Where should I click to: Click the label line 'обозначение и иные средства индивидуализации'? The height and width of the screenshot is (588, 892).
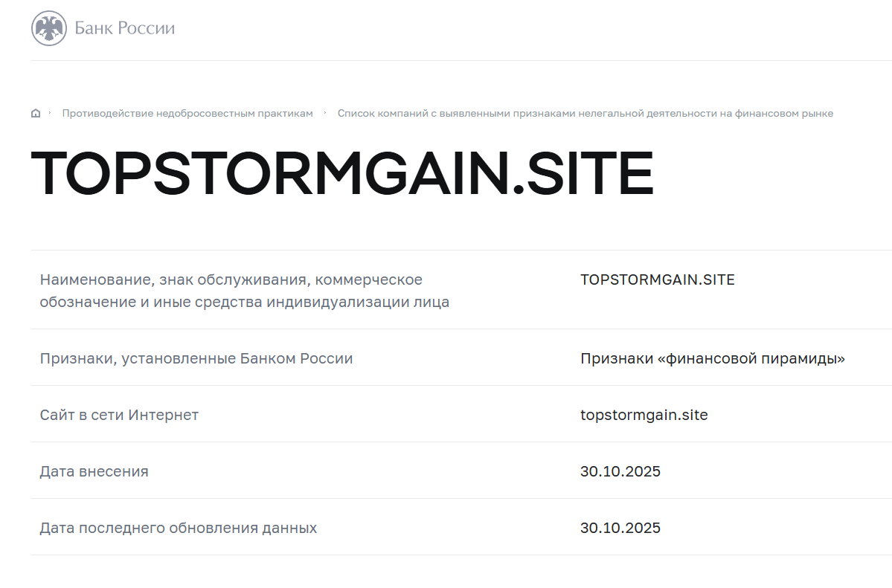click(x=244, y=303)
